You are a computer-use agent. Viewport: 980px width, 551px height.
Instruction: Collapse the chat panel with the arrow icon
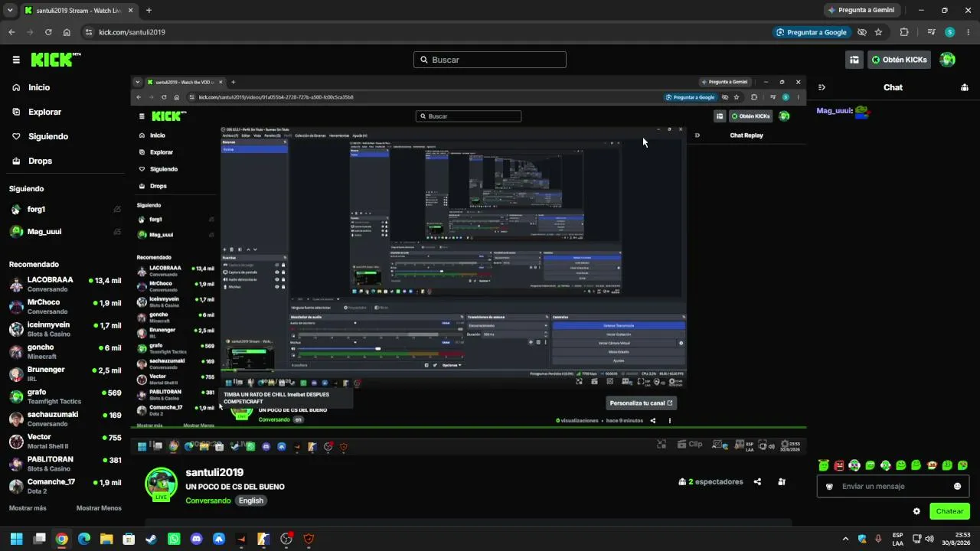(x=822, y=87)
